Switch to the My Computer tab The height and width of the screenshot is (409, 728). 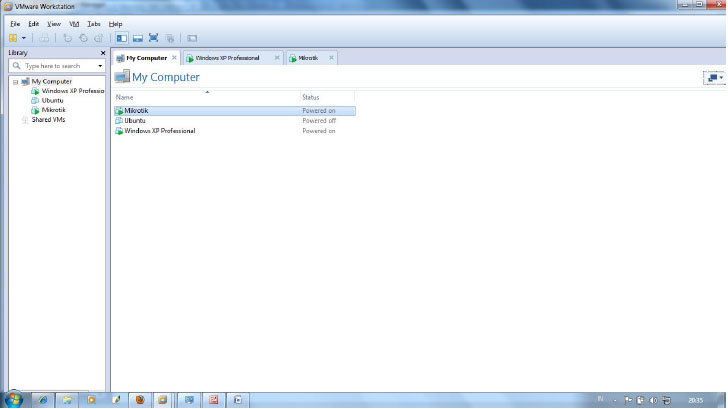pos(146,58)
